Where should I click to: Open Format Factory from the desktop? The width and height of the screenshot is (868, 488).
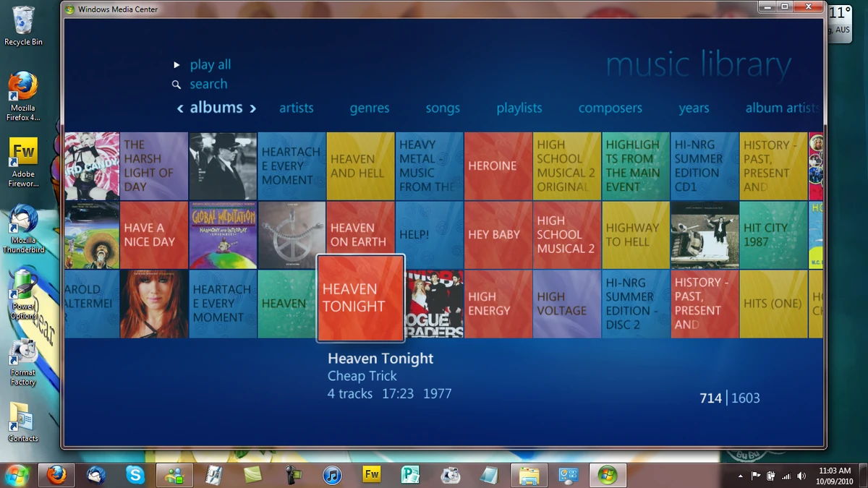(x=22, y=357)
